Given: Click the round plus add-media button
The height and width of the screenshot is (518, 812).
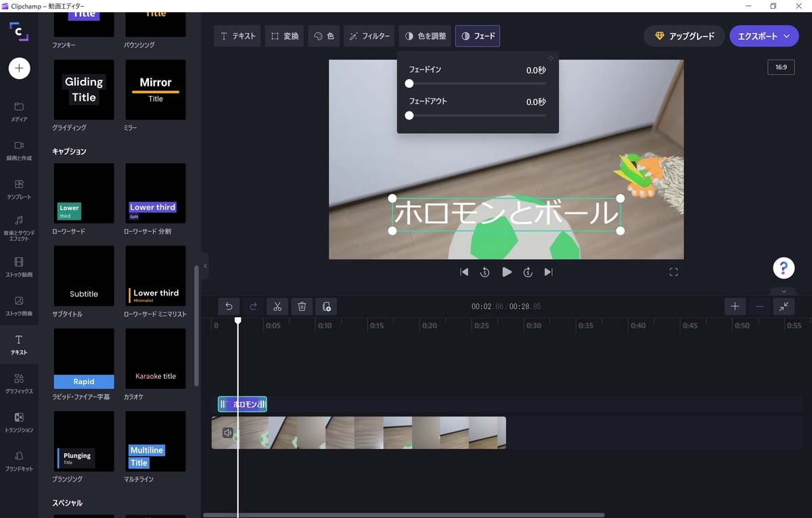Looking at the screenshot, I should tap(19, 68).
